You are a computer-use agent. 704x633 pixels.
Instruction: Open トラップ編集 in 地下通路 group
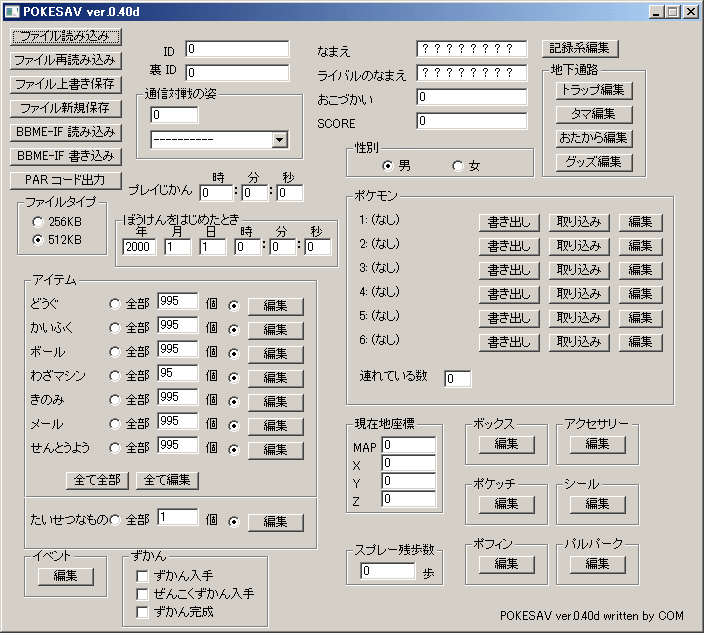point(594,90)
